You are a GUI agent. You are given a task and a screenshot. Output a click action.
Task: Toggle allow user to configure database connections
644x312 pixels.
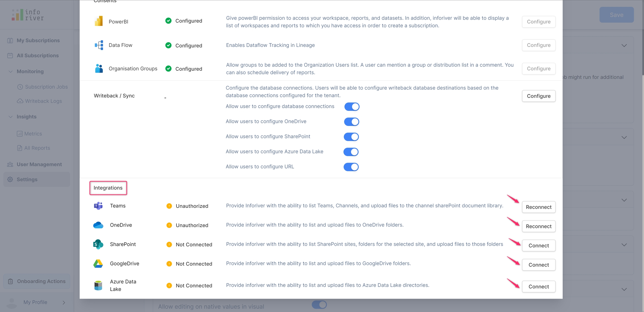point(352,107)
